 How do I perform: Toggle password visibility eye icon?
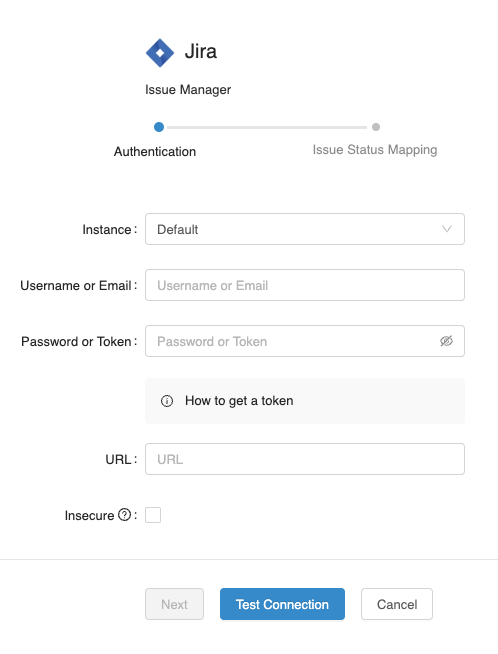point(446,341)
